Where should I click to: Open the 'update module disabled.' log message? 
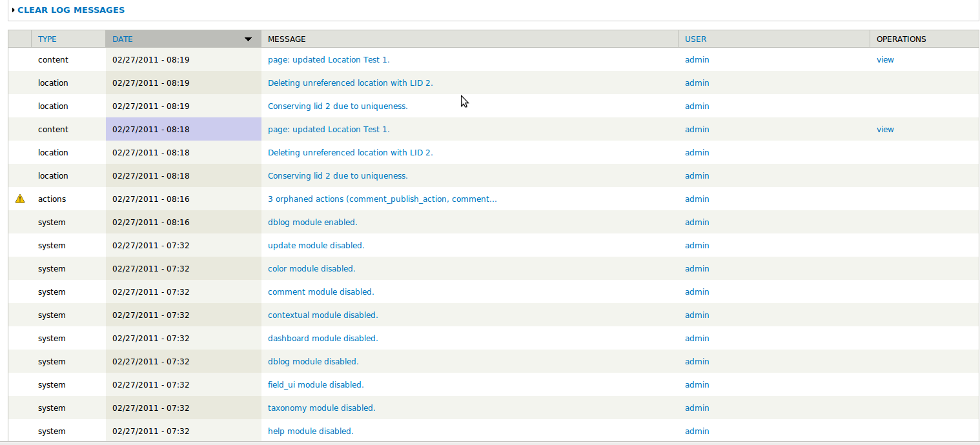point(316,245)
